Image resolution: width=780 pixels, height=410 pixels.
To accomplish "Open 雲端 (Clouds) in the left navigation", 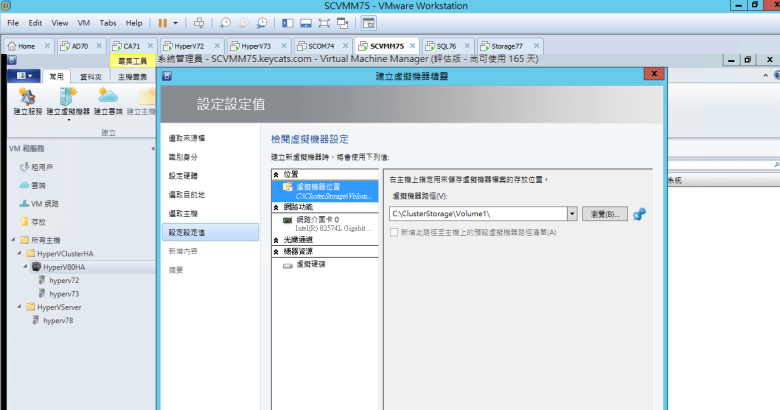I will (x=38, y=186).
